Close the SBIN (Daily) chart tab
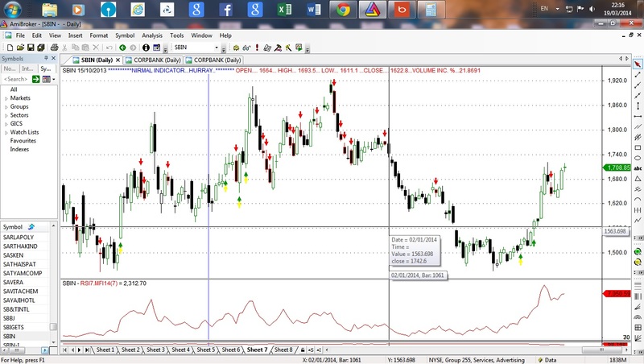Image resolution: width=644 pixels, height=364 pixels. pos(118,60)
